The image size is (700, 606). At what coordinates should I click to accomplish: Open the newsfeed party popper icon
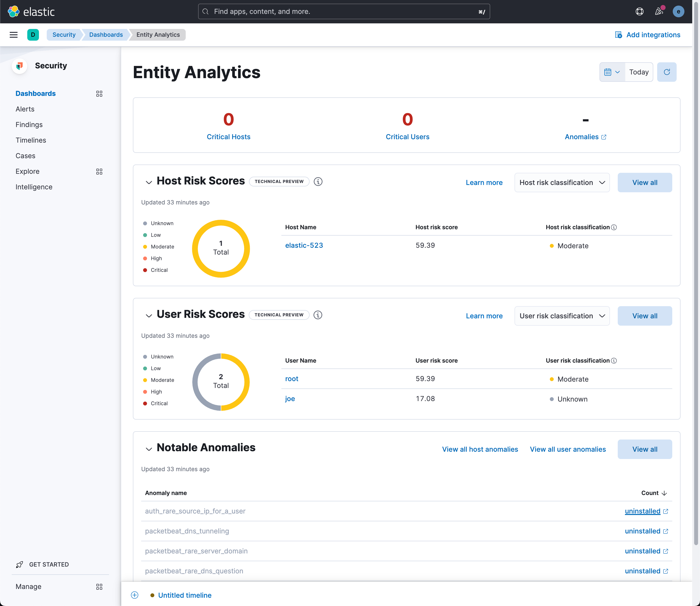tap(659, 11)
